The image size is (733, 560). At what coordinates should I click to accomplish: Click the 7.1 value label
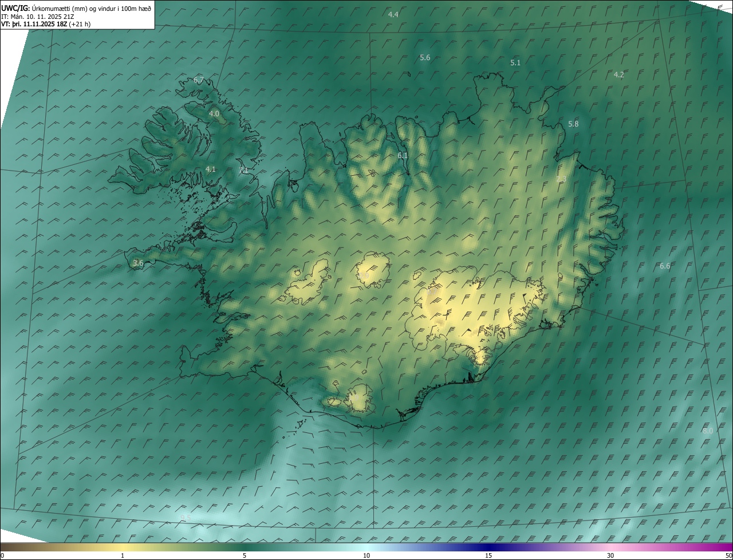click(243, 171)
